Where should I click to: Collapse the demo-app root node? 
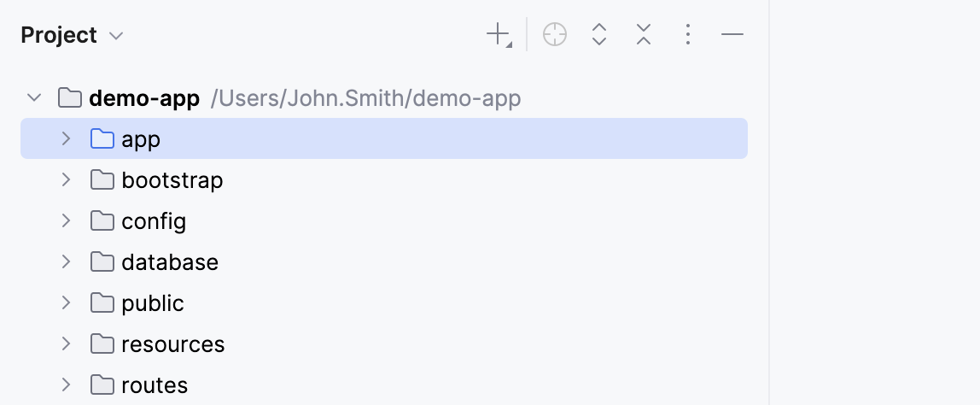pyautogui.click(x=34, y=98)
